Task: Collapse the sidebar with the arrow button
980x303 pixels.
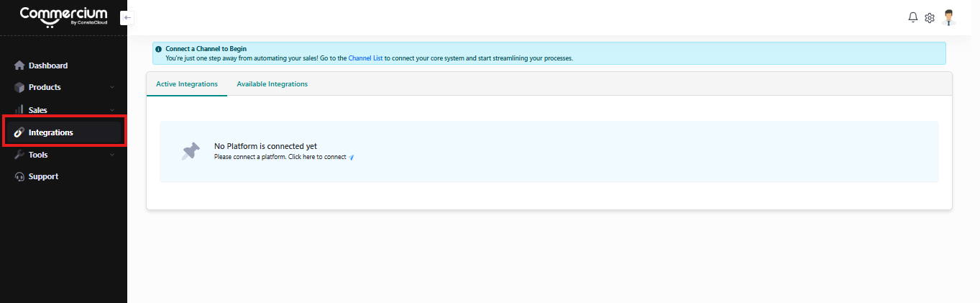Action: point(127,17)
